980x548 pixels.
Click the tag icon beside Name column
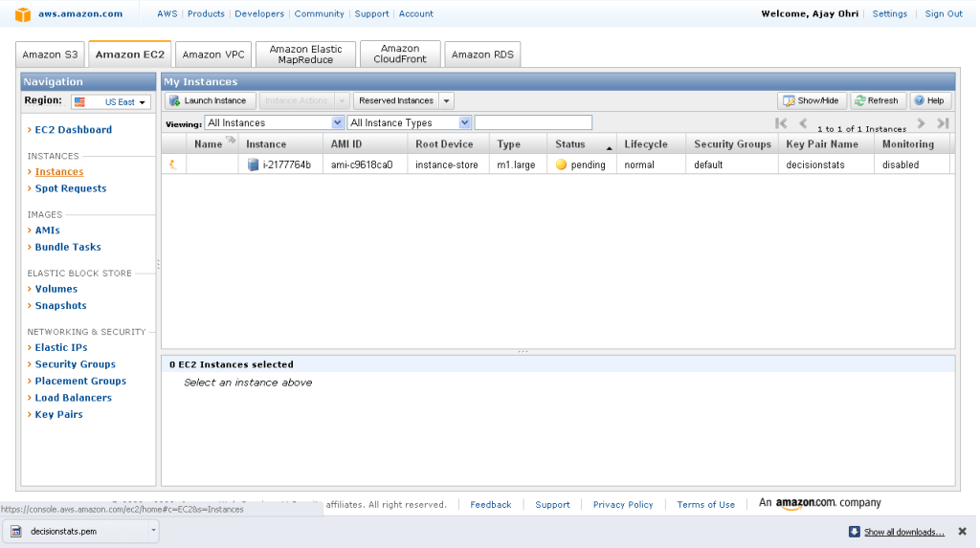231,141
